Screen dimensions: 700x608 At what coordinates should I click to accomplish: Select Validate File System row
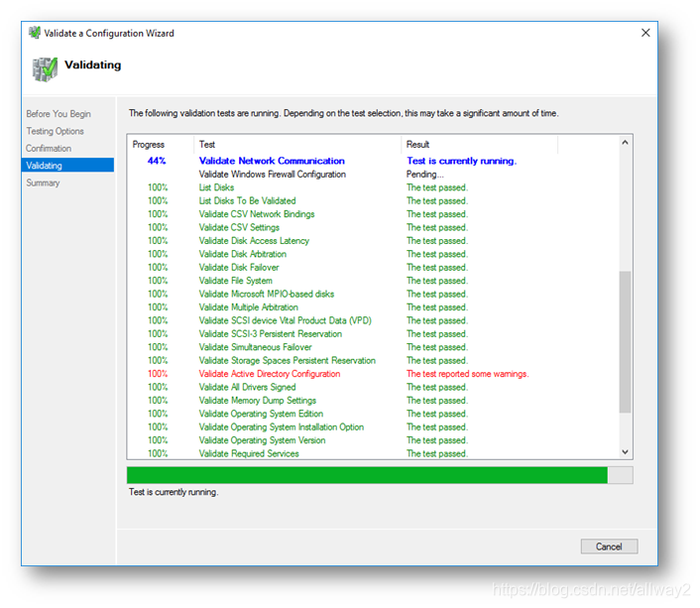click(373, 281)
